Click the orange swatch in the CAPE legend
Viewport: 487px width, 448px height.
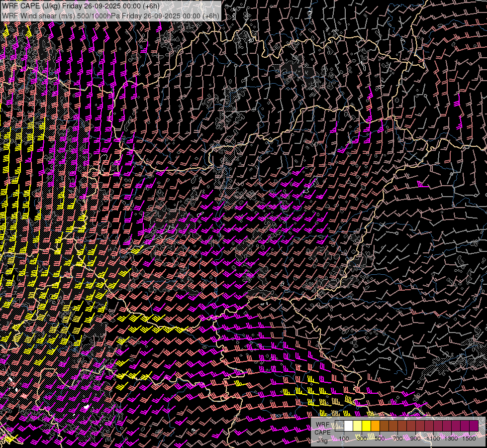point(375,426)
